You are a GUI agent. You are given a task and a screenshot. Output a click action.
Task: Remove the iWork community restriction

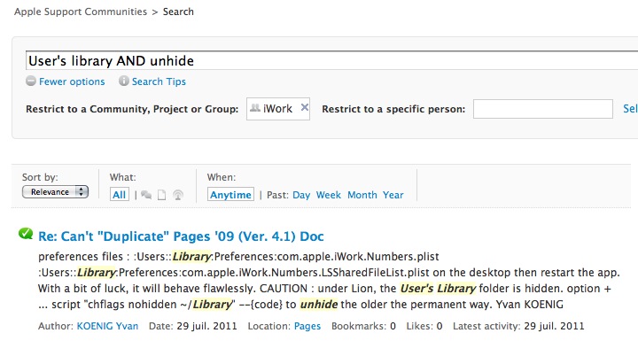[x=304, y=107]
